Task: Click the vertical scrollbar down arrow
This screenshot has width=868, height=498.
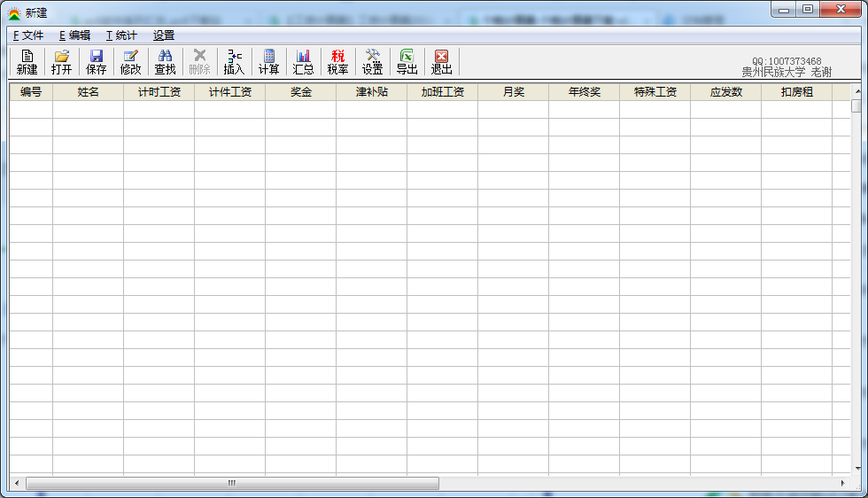Action: (857, 469)
